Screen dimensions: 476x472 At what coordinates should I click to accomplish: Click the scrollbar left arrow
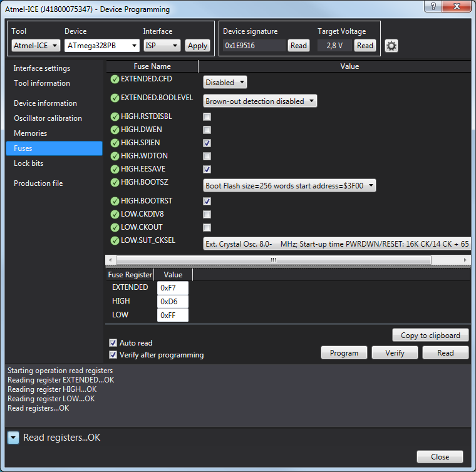[x=110, y=260]
